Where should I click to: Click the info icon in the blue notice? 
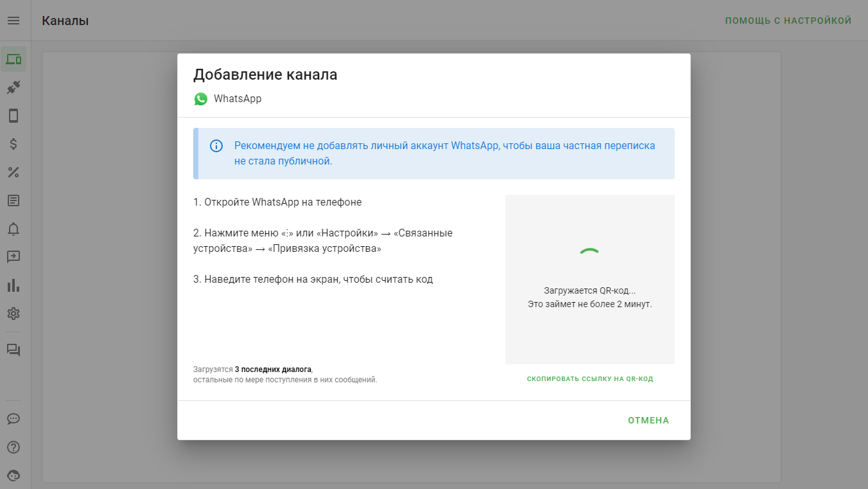click(x=216, y=146)
